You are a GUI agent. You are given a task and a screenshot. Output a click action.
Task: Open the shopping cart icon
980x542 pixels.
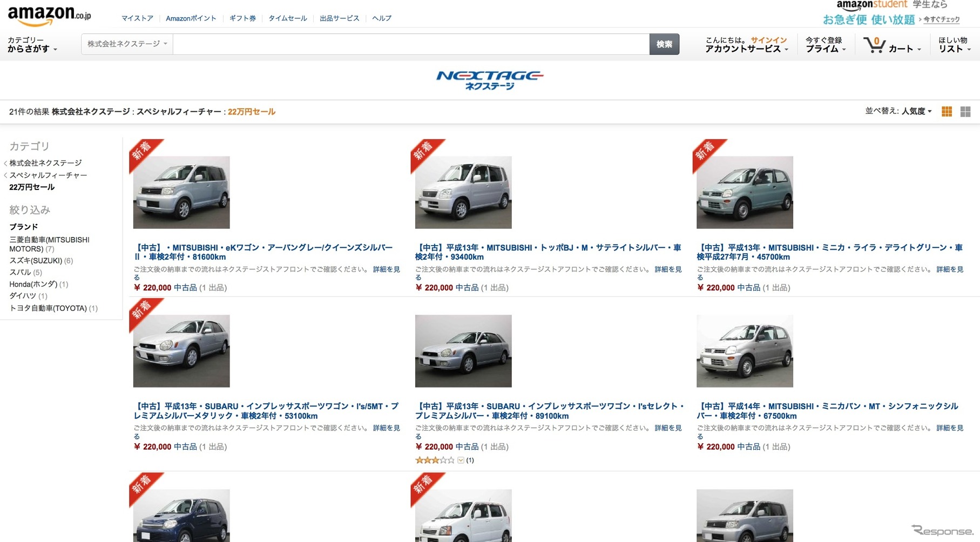[874, 45]
